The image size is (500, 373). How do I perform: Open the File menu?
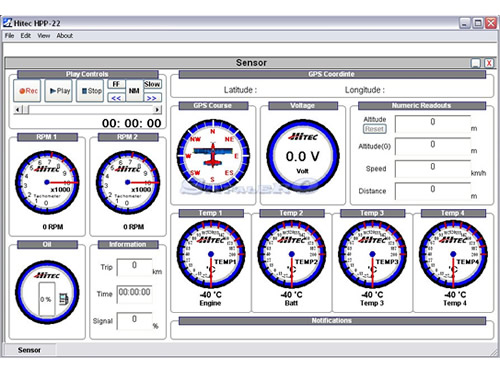click(x=9, y=36)
